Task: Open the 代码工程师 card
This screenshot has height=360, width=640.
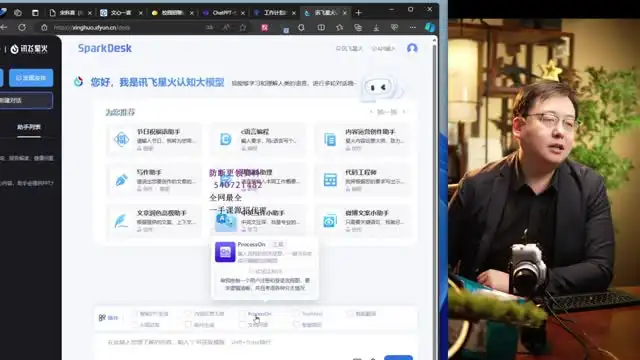Action: [362, 180]
